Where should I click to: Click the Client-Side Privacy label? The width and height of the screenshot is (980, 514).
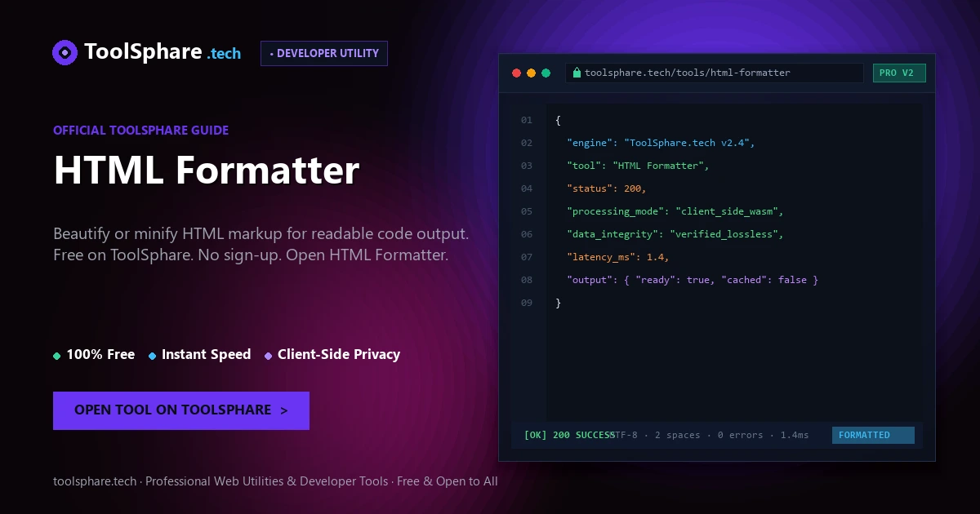[339, 355]
